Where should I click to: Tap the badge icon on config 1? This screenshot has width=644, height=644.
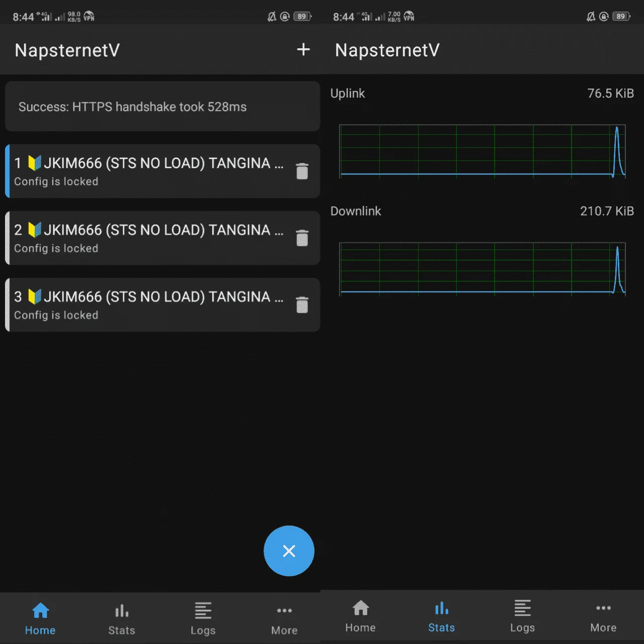point(34,163)
